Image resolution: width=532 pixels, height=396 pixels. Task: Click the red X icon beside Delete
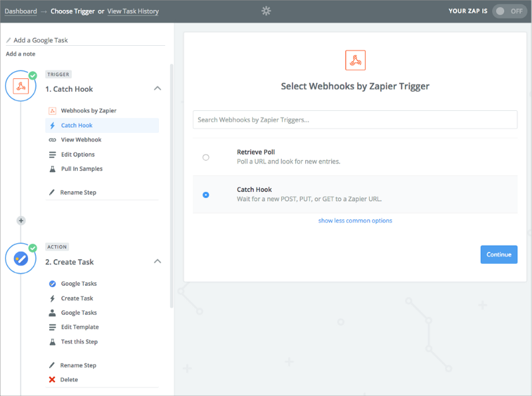coord(52,379)
